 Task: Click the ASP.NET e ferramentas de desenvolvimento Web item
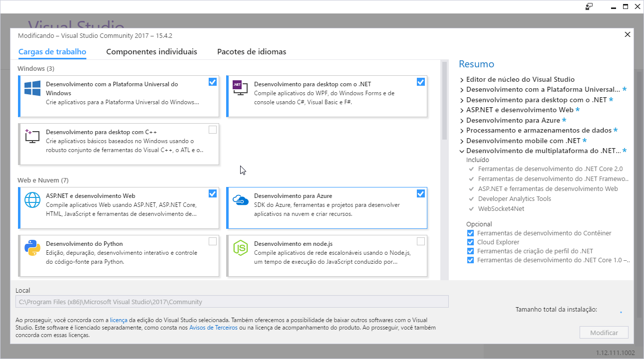[x=548, y=188]
